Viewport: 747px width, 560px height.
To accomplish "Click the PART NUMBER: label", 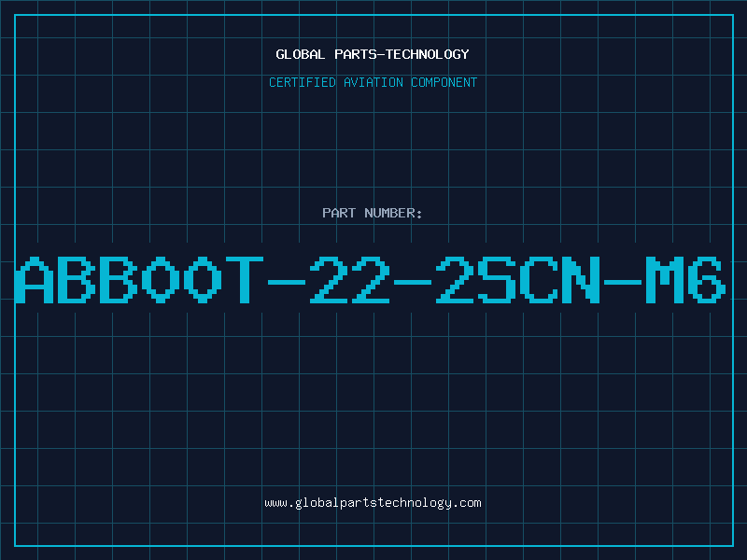I will click(x=373, y=213).
